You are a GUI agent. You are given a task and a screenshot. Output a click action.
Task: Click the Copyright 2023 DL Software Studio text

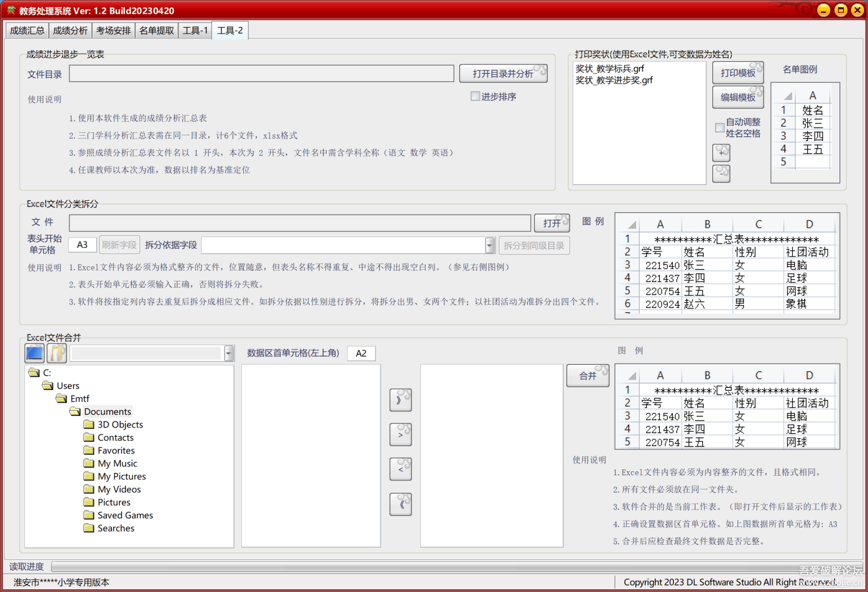[730, 582]
